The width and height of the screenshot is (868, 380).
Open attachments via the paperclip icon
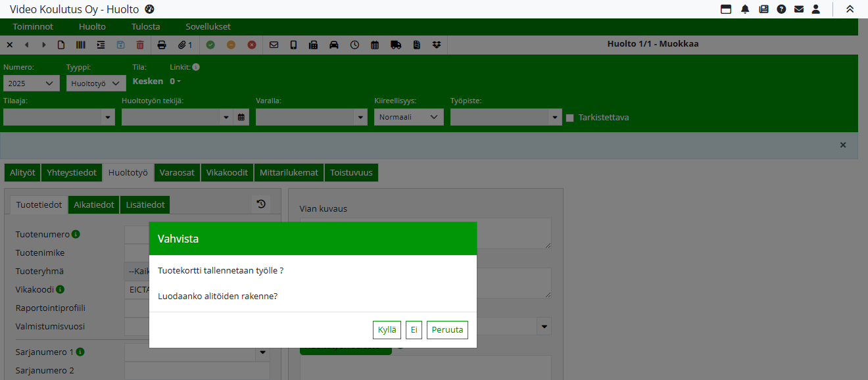coord(185,45)
